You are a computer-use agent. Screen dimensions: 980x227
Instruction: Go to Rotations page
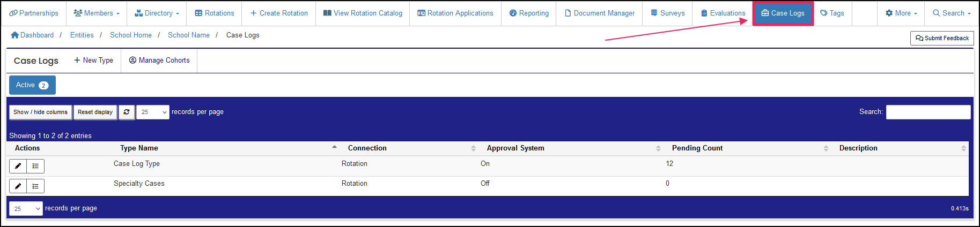click(x=214, y=13)
